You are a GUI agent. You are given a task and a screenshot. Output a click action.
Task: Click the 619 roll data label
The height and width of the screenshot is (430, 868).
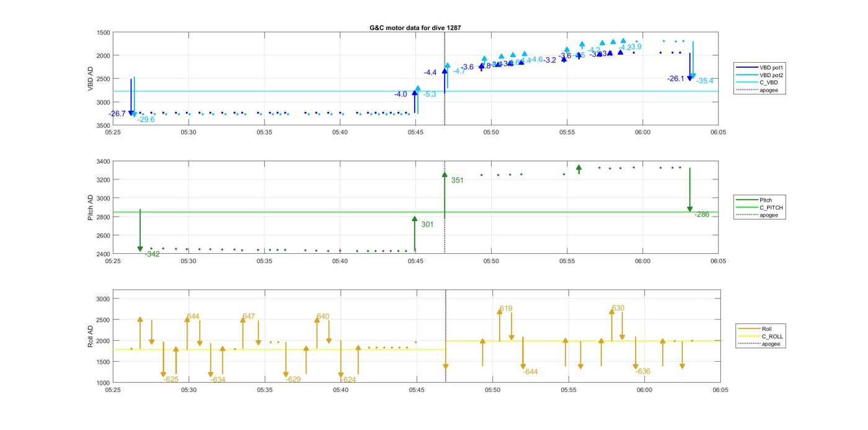[506, 309]
